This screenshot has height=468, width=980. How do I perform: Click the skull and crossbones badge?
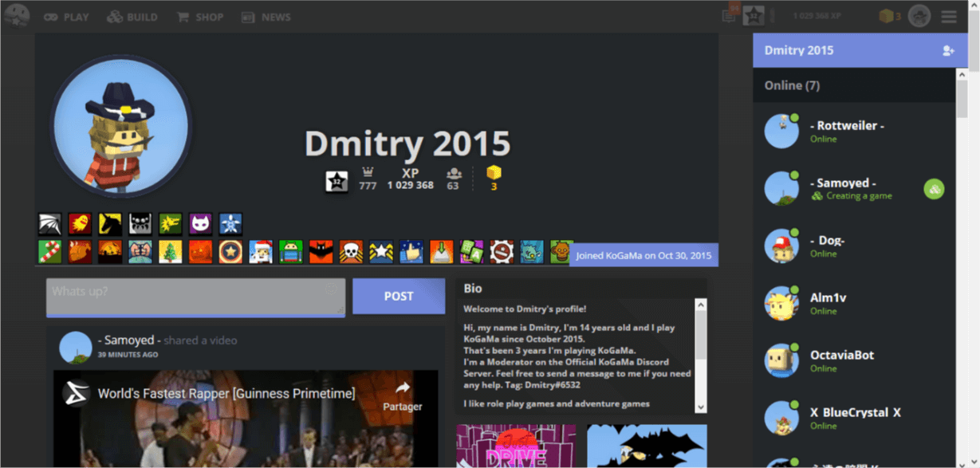coord(351,252)
